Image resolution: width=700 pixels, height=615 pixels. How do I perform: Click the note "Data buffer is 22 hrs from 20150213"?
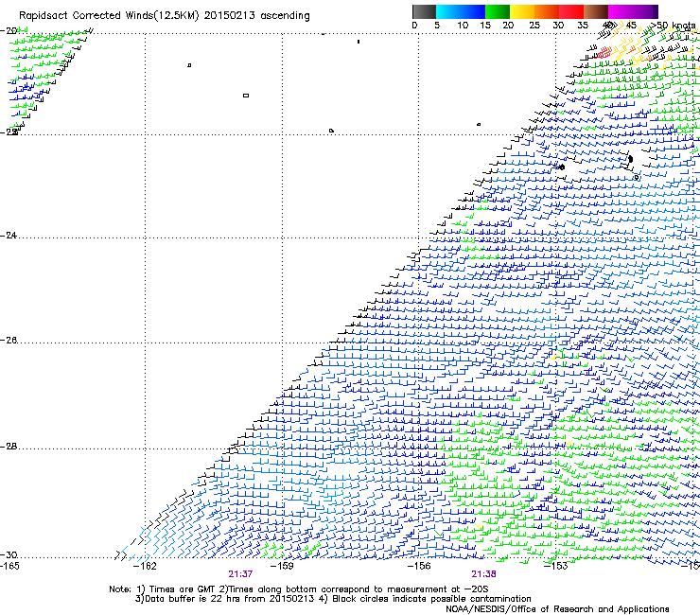[x=230, y=599]
